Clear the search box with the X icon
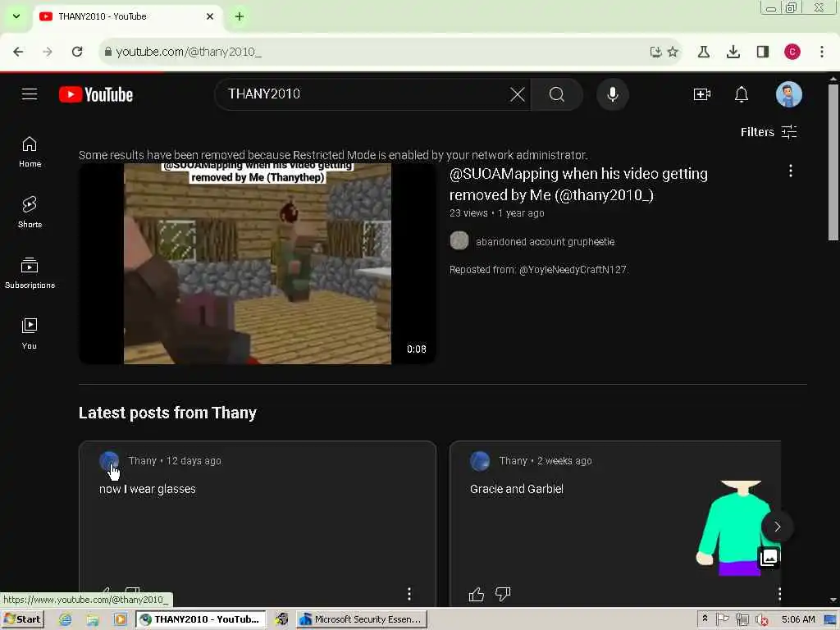The width and height of the screenshot is (840, 630). (517, 94)
